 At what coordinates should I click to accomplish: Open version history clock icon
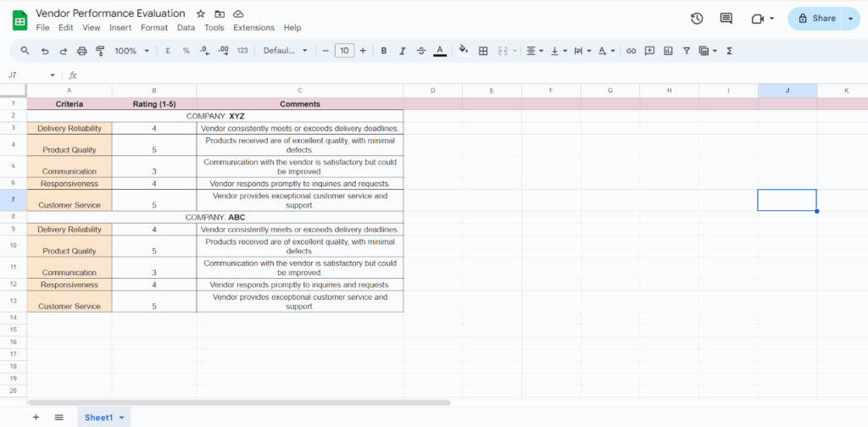point(697,19)
